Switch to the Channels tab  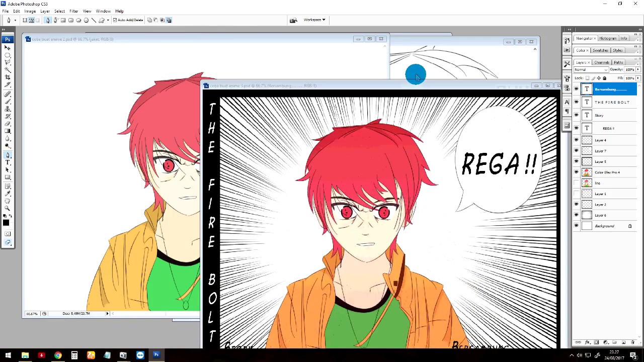[602, 62]
